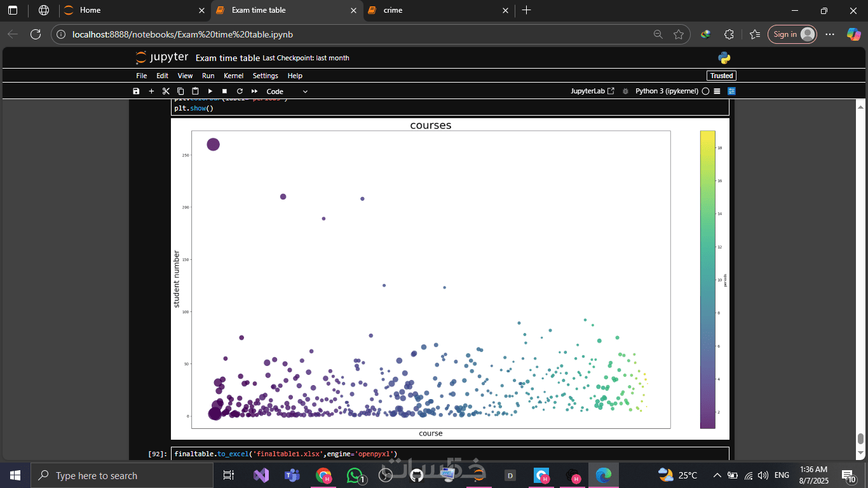Cut the selected cell with scissors icon
The height and width of the screenshot is (488, 868).
pyautogui.click(x=166, y=91)
